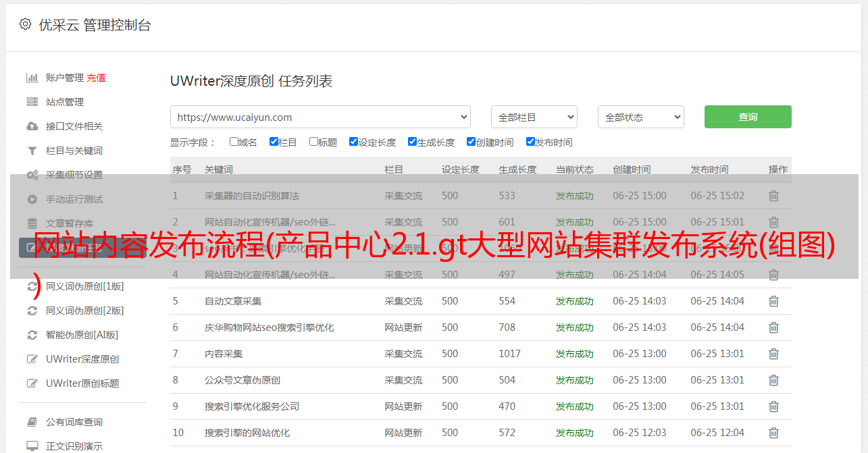Open 智能伪原创[AI版] in the sidebar
This screenshot has height=453, width=868.
click(82, 335)
